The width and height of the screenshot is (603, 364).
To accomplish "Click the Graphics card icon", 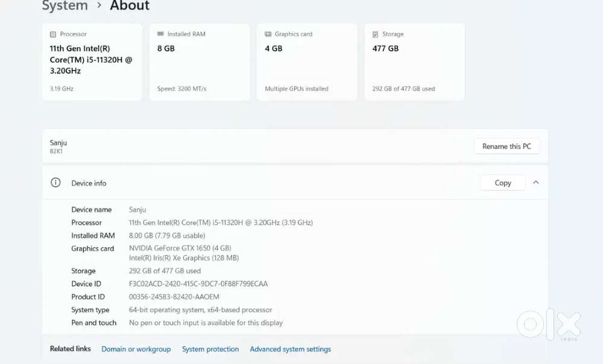I will pos(268,34).
